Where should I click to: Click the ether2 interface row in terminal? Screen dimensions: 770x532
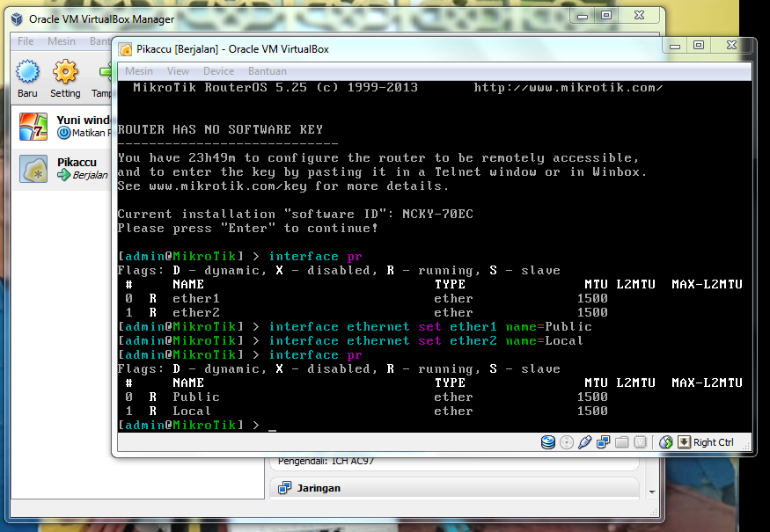pyautogui.click(x=366, y=313)
